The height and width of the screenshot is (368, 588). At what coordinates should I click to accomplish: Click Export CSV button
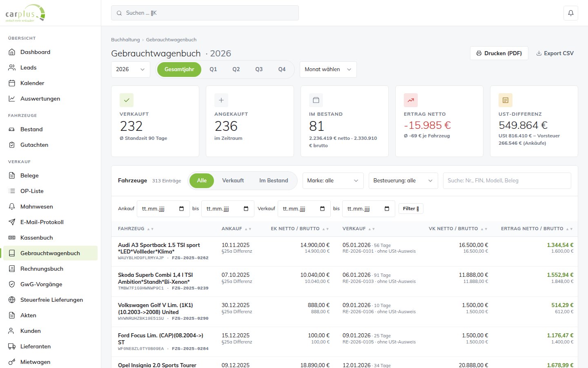coord(555,53)
